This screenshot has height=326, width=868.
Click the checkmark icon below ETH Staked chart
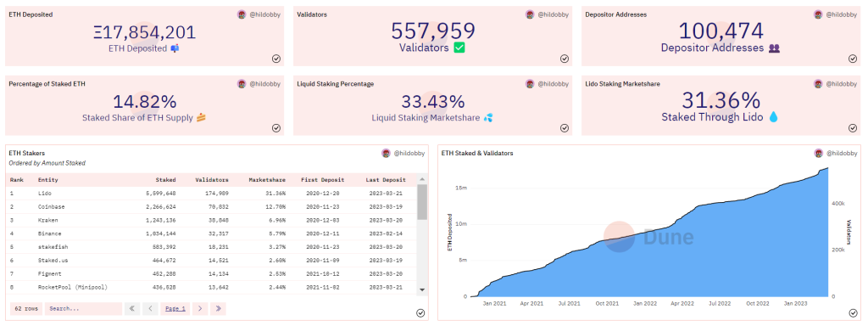(853, 313)
